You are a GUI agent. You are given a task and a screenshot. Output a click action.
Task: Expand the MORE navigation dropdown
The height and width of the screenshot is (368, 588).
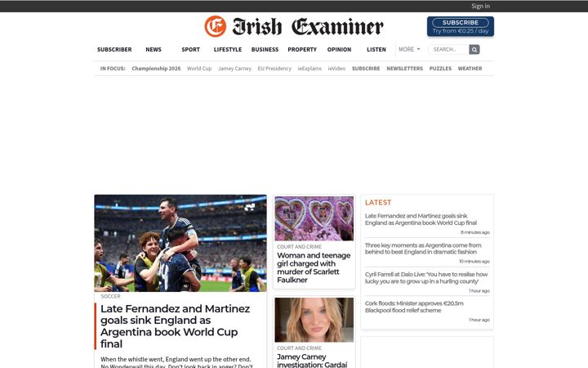(409, 50)
